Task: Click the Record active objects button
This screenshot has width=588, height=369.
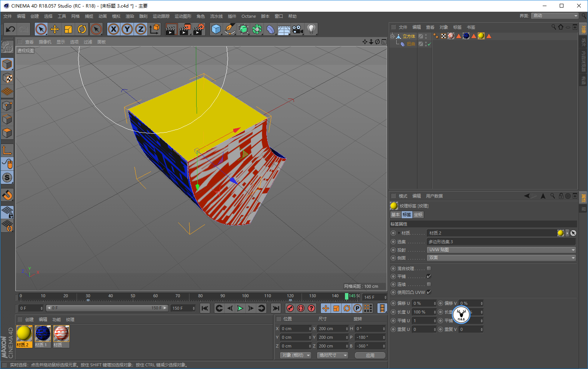Action: click(290, 308)
